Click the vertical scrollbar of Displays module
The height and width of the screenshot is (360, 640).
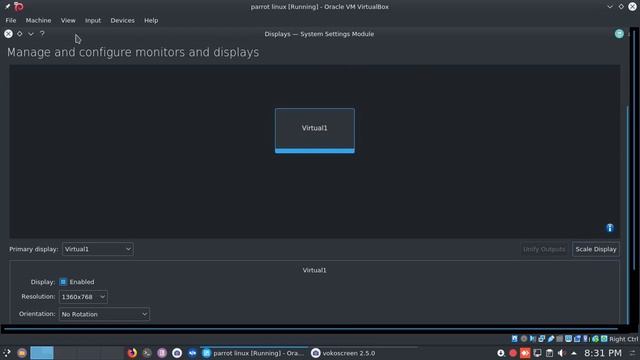click(x=628, y=214)
